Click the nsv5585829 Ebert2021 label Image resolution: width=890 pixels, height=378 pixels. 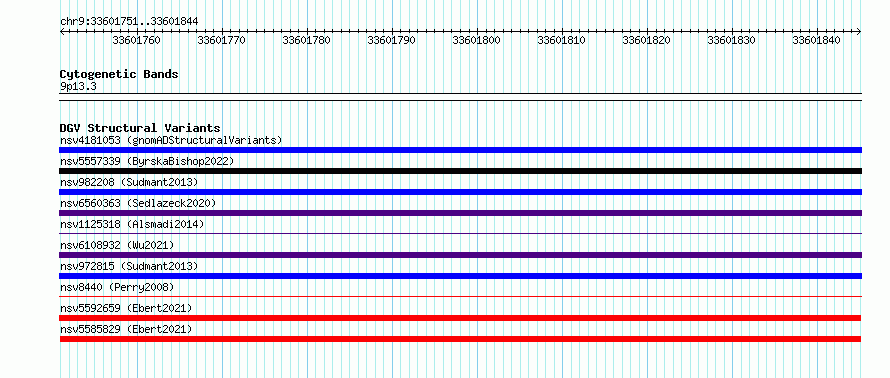[x=126, y=329]
